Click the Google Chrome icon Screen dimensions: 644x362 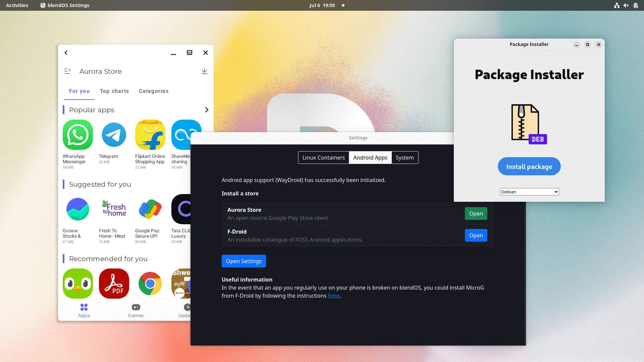click(x=150, y=283)
